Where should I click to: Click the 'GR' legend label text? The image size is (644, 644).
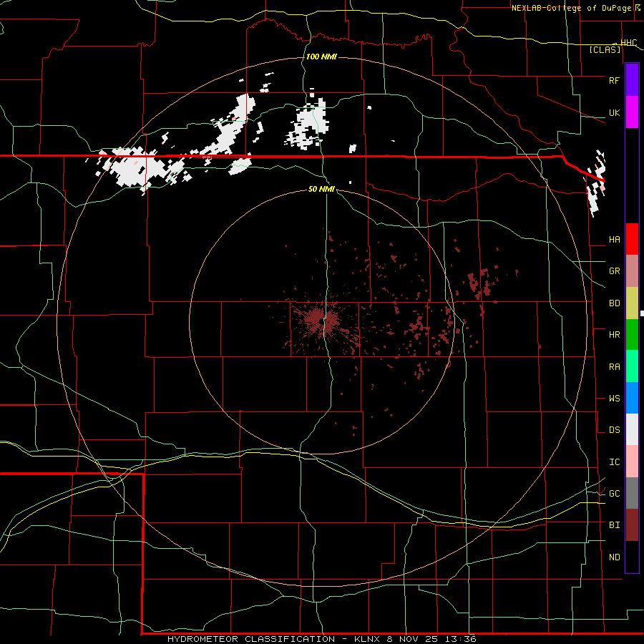(614, 271)
